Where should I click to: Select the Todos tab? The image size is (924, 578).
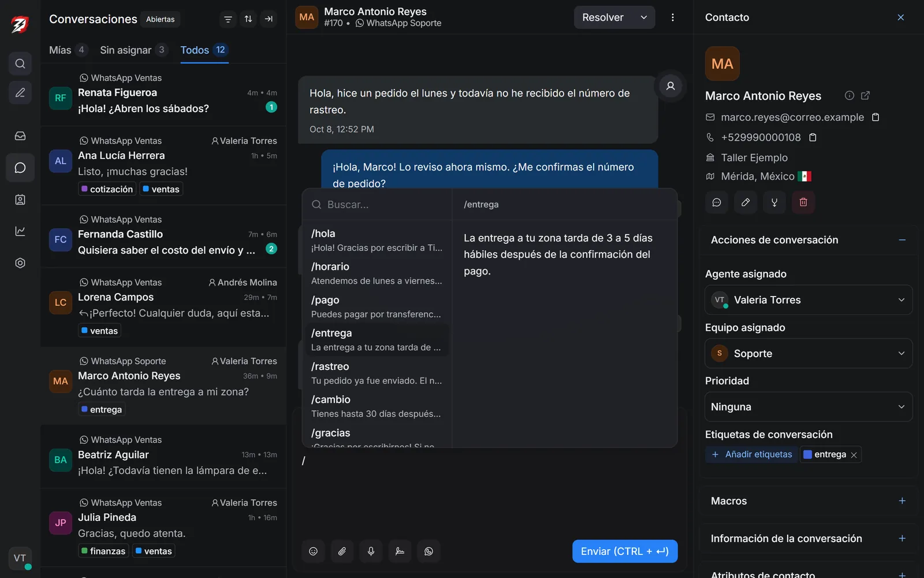[x=204, y=50]
